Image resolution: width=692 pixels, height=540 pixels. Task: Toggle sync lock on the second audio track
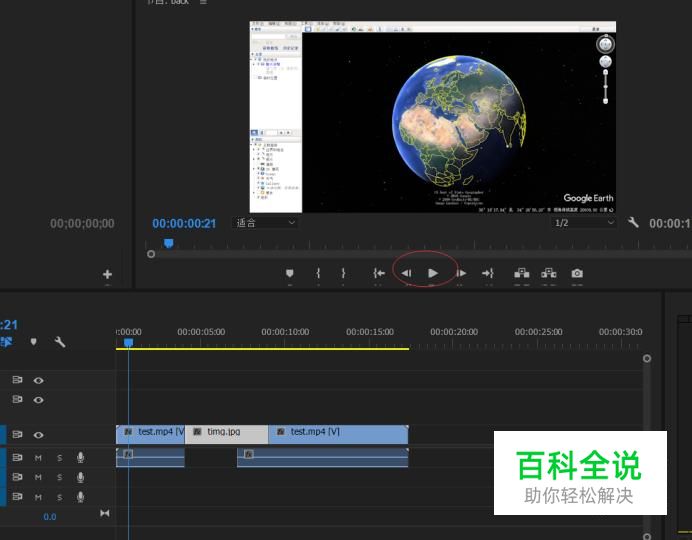pos(17,477)
